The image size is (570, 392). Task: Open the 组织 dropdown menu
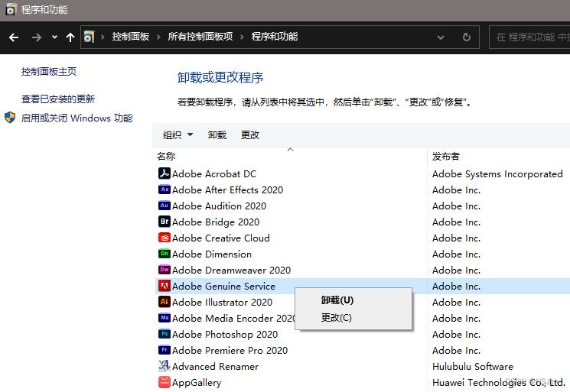pyautogui.click(x=178, y=135)
